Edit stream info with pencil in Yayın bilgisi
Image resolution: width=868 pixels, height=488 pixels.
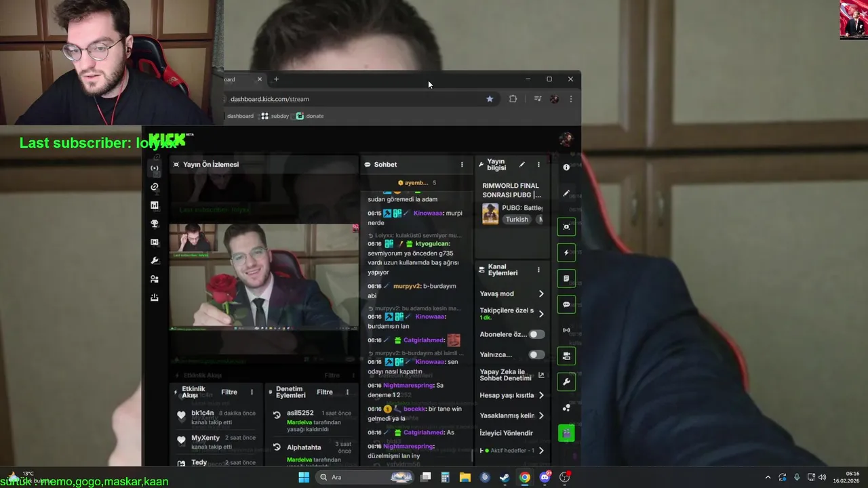pos(521,165)
